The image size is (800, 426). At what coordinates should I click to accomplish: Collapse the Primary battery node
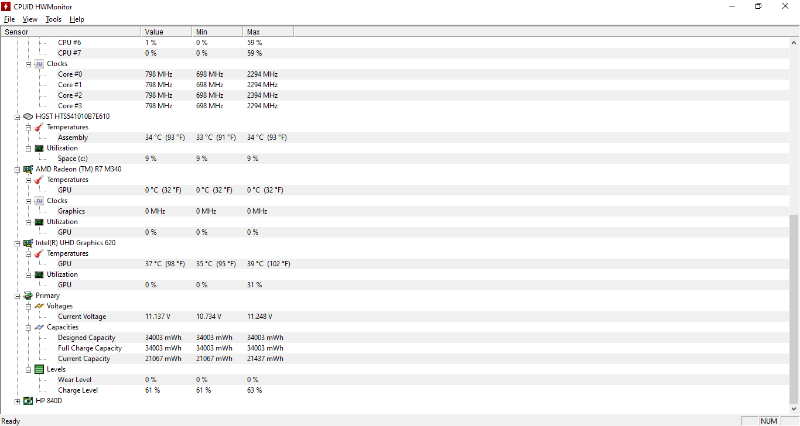17,296
